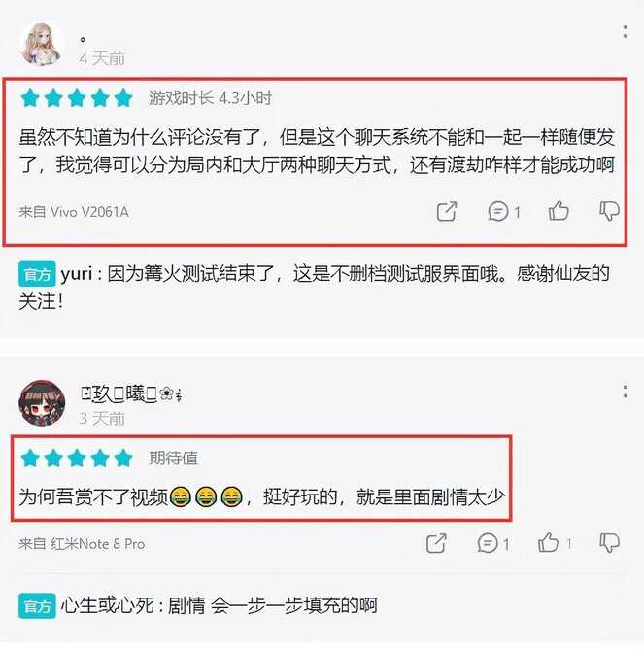The height and width of the screenshot is (649, 644).
Task: Open the share icon on the first review
Action: coord(447,211)
